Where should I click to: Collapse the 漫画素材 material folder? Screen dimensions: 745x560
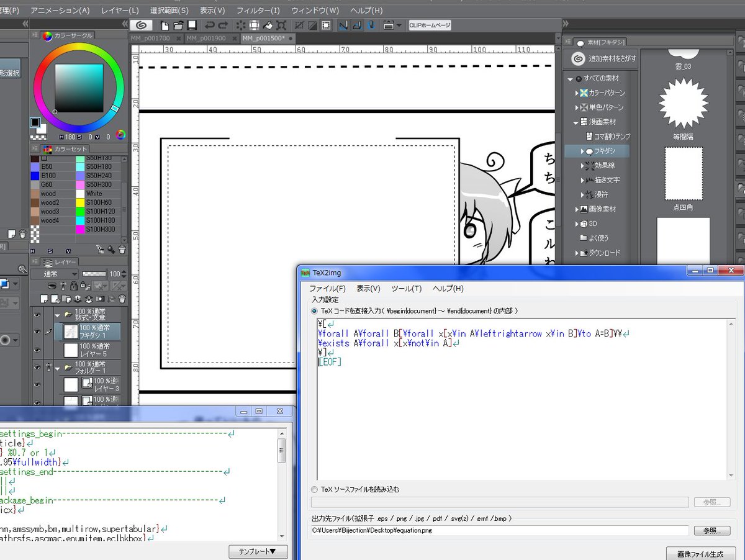[x=576, y=122]
